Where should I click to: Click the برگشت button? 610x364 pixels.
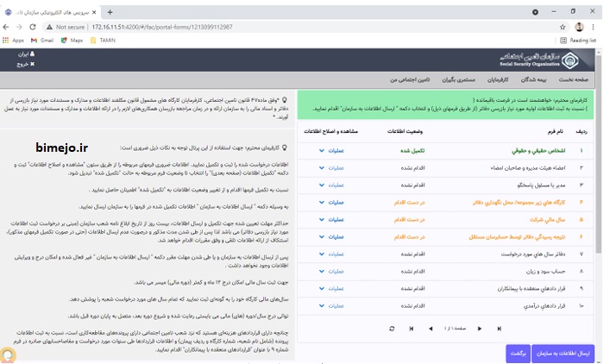518,354
